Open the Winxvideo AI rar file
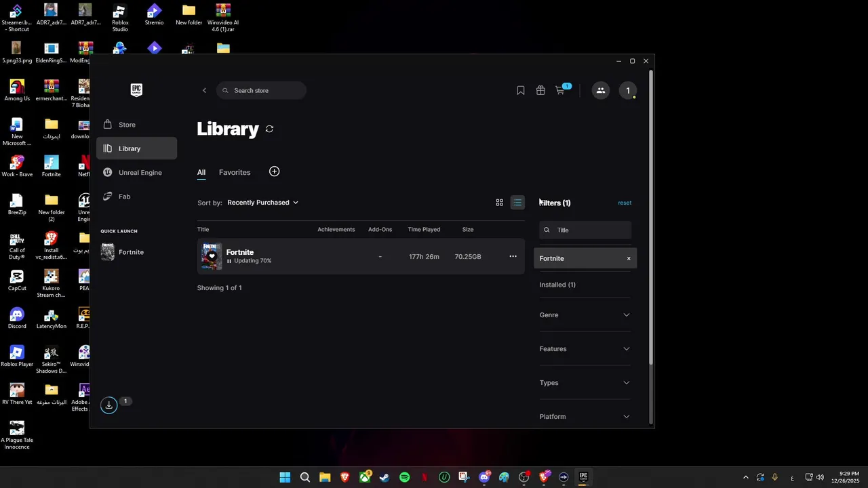868x488 pixels. pos(223,18)
